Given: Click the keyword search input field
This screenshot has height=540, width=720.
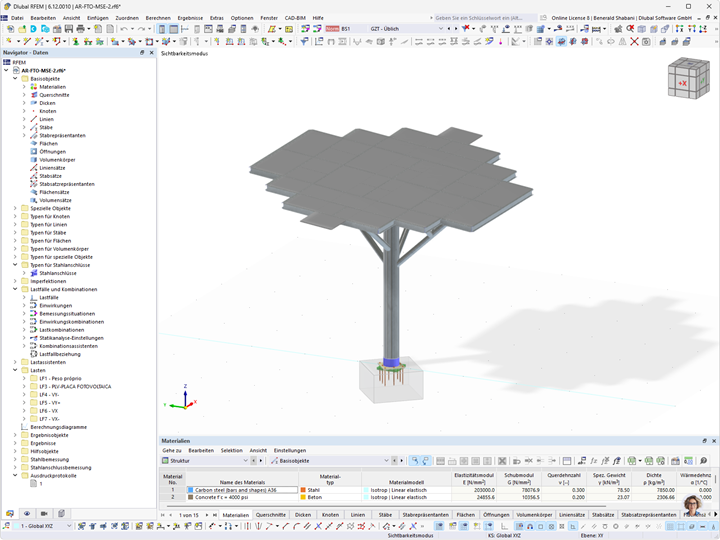Looking at the screenshot, I should [x=484, y=18].
